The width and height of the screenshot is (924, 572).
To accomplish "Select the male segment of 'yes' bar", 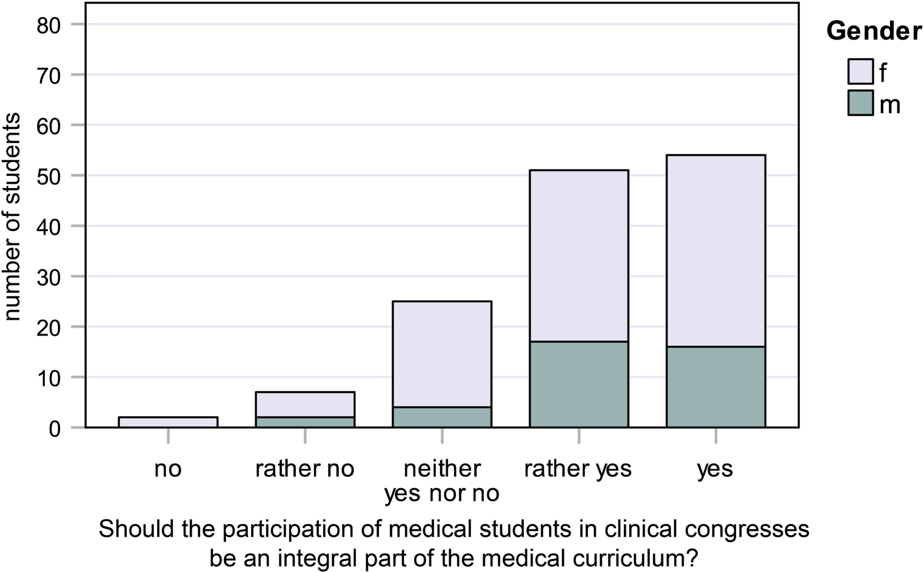I will (x=716, y=387).
